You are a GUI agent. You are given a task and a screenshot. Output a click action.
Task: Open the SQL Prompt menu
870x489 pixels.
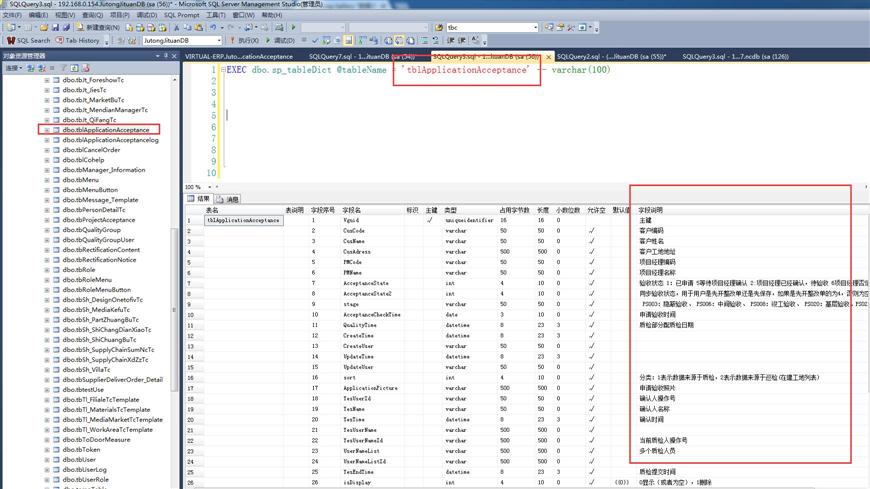tap(181, 15)
